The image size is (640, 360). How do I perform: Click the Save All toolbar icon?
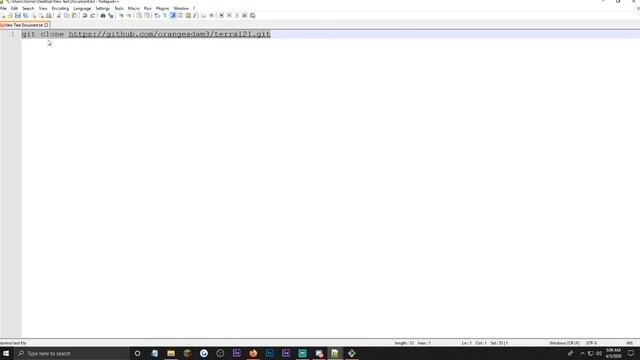click(25, 16)
